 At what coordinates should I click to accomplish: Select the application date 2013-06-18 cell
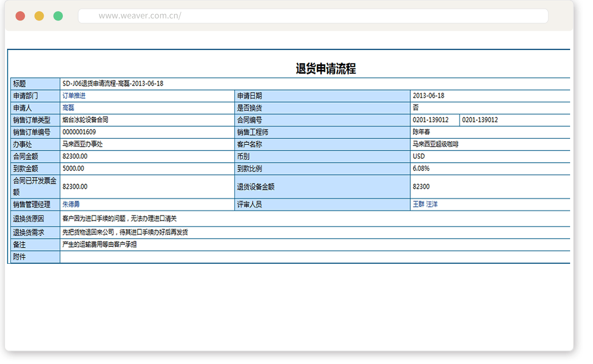click(x=428, y=96)
